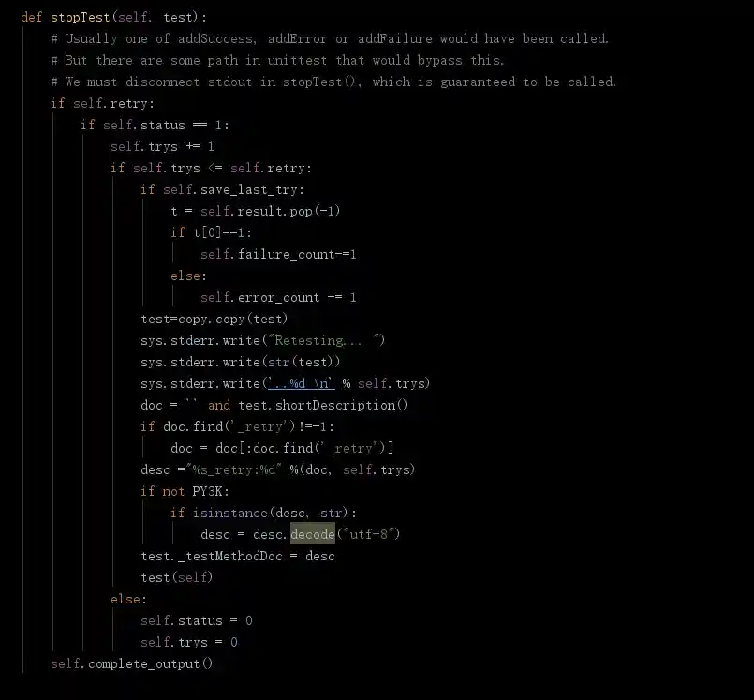This screenshot has height=700, width=754.
Task: Click the copy.copy(test) call
Action: [x=232, y=319]
